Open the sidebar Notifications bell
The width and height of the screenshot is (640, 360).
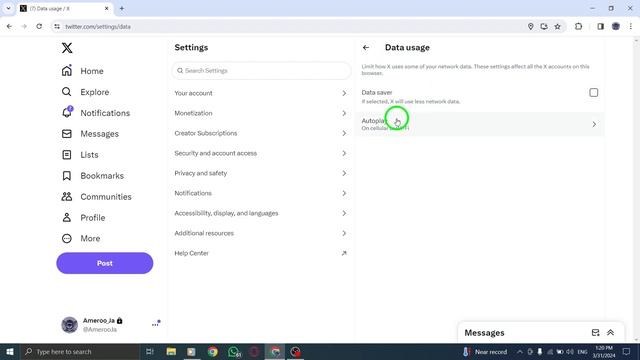96,113
